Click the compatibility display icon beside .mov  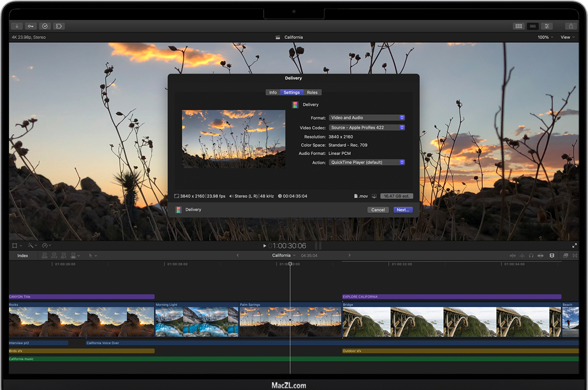(x=374, y=196)
